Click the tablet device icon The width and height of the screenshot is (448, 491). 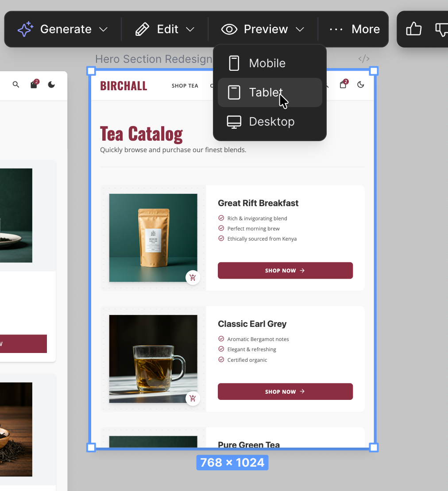pyautogui.click(x=234, y=92)
